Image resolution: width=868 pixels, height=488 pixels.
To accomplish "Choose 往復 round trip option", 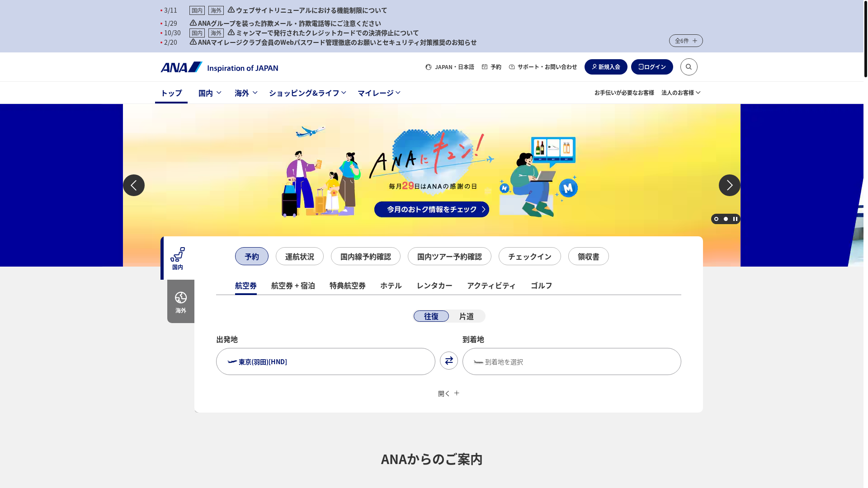I will point(431,316).
